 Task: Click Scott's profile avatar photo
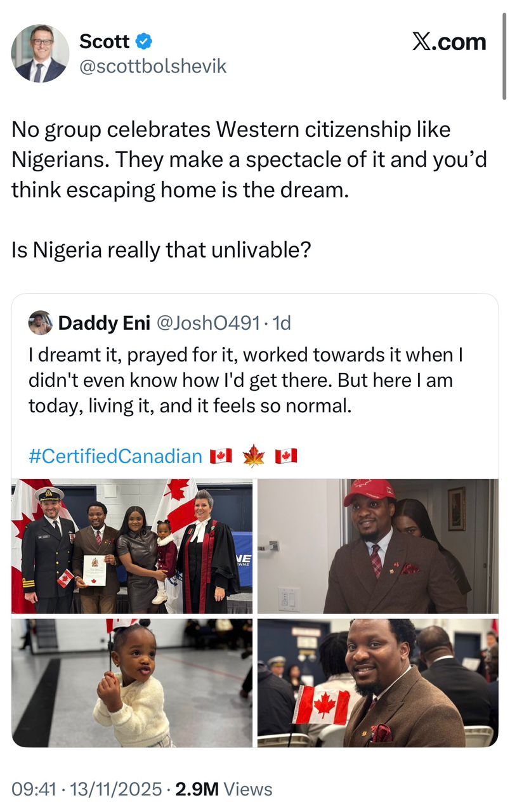pyautogui.click(x=40, y=53)
